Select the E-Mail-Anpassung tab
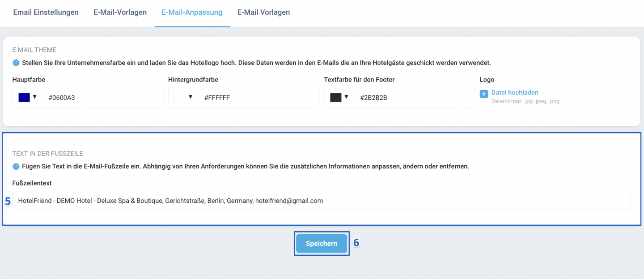The image size is (644, 279). click(192, 13)
